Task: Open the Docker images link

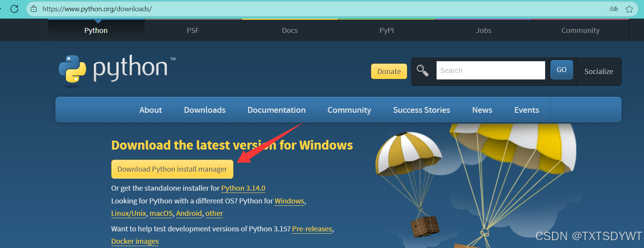Action: 135,241
